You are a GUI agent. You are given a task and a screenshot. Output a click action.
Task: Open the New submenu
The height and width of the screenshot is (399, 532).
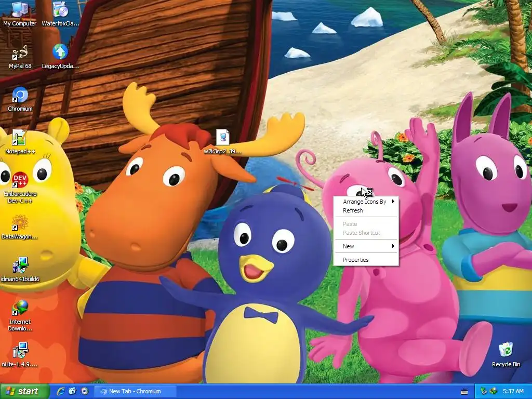tap(366, 246)
